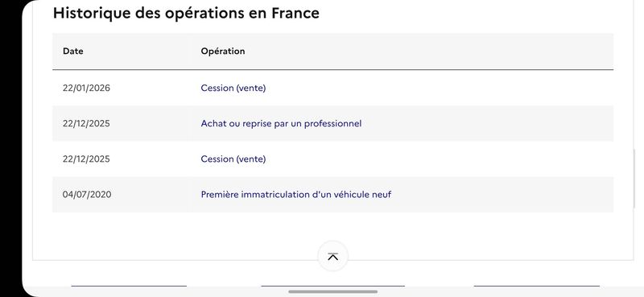Click the Opération column header
This screenshot has width=644, height=297.
pyautogui.click(x=223, y=52)
